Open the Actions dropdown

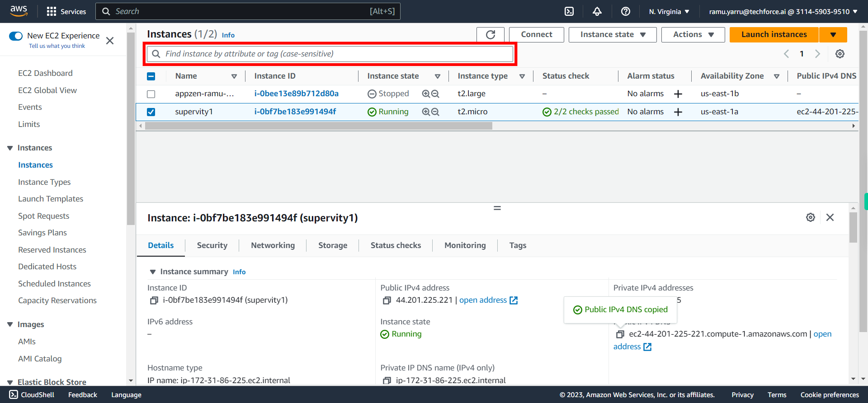pyautogui.click(x=693, y=35)
